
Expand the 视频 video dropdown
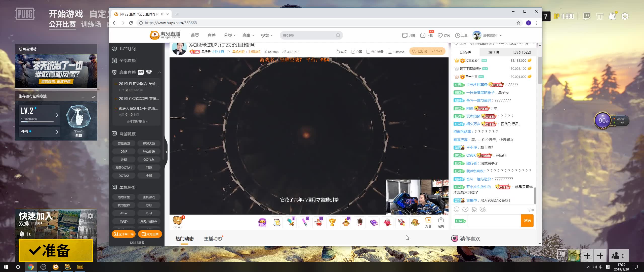click(267, 35)
